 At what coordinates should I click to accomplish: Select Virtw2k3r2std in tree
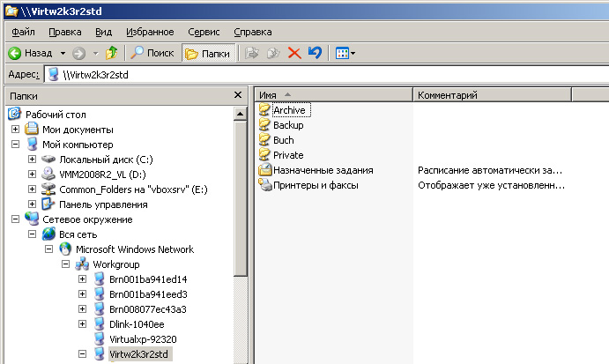[x=138, y=354]
